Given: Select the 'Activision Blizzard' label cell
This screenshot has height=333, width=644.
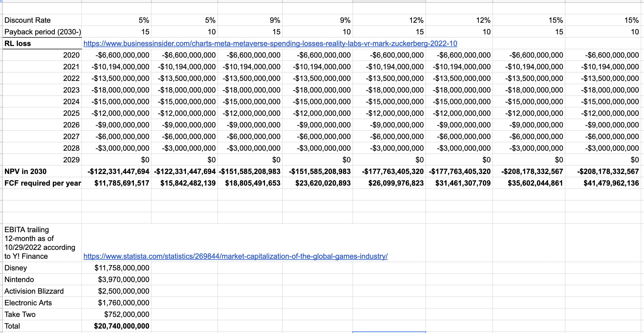Looking at the screenshot, I should click(x=42, y=291).
